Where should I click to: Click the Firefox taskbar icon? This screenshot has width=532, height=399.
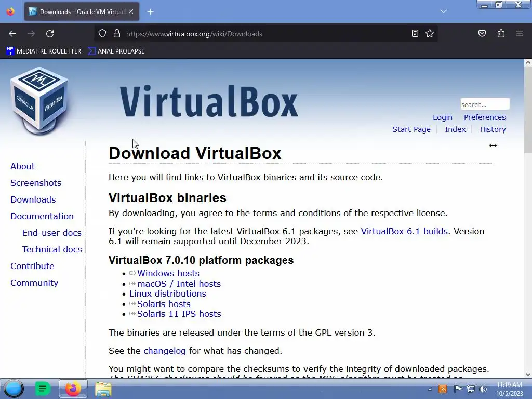(73, 389)
